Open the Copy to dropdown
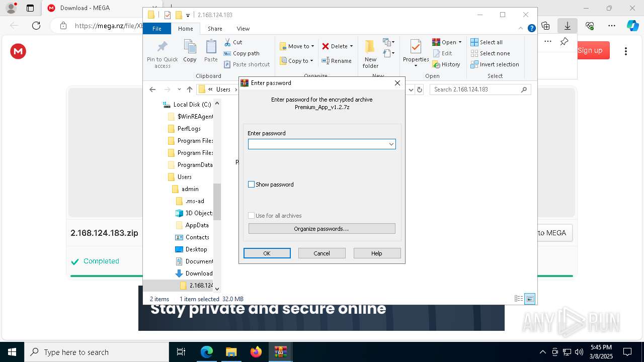Screen dimensions: 644x362 pos(296,61)
